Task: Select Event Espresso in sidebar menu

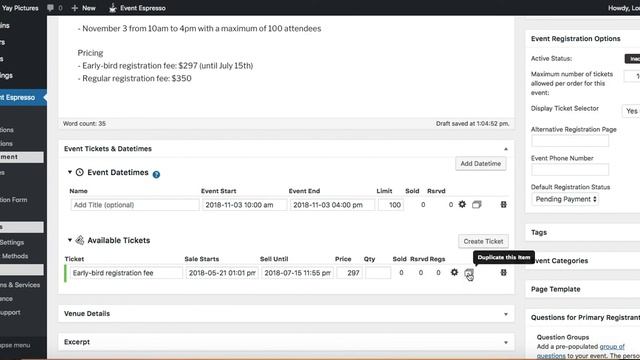Action: (x=22, y=98)
